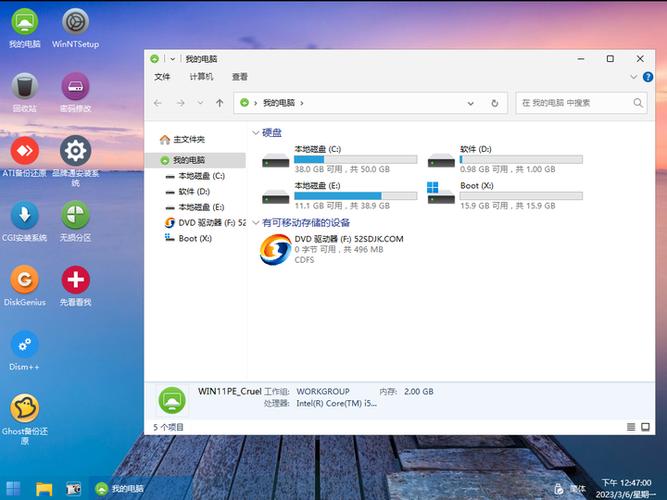This screenshot has height=500, width=667.
Task: Click the '15.9 GB 可用' text under Boot (X:)
Action: (x=484, y=206)
